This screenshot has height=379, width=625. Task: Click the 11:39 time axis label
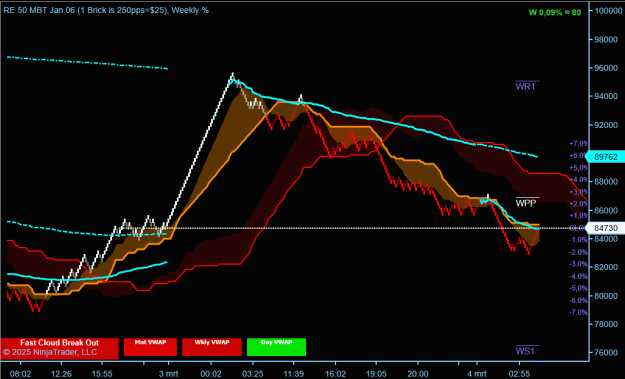click(294, 374)
